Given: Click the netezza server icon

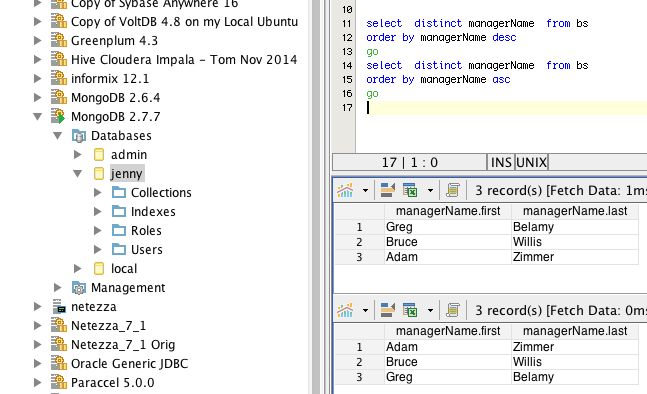Looking at the screenshot, I should [59, 307].
